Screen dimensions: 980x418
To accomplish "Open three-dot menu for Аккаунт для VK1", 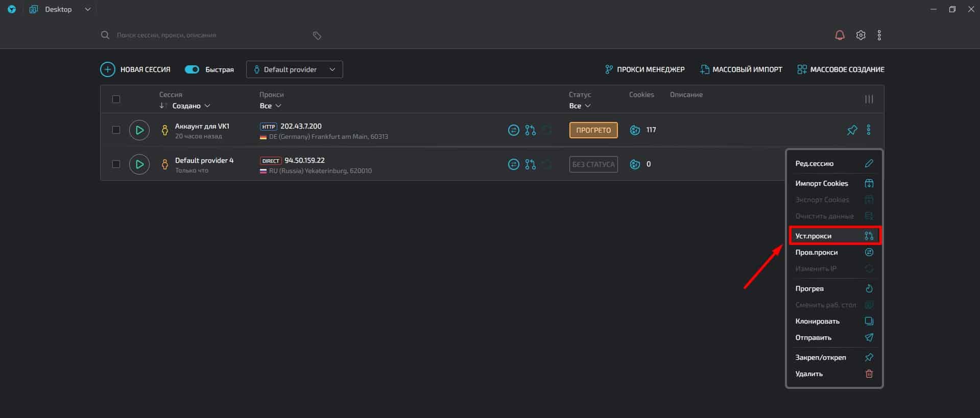I will pos(869,130).
